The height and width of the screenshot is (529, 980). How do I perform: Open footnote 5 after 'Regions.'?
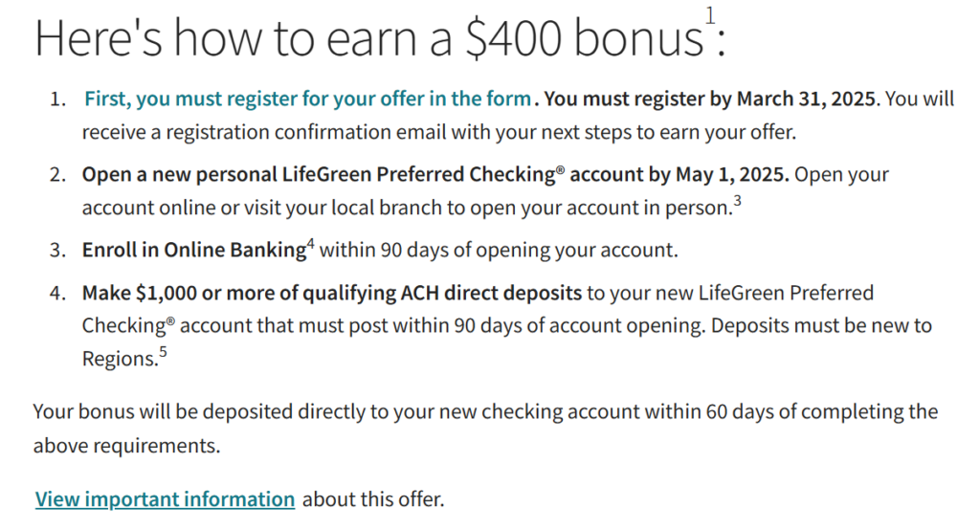click(x=163, y=352)
